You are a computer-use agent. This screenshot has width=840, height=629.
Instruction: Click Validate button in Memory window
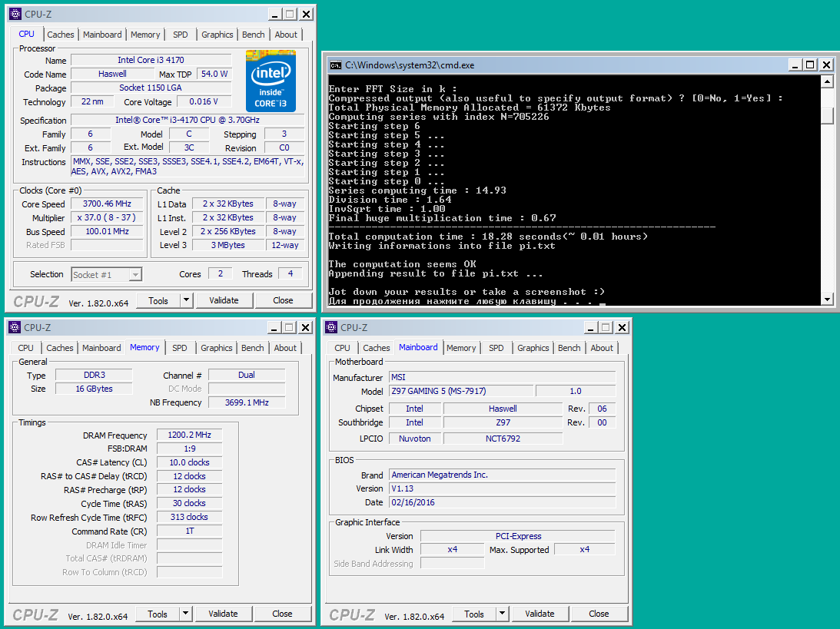click(223, 614)
